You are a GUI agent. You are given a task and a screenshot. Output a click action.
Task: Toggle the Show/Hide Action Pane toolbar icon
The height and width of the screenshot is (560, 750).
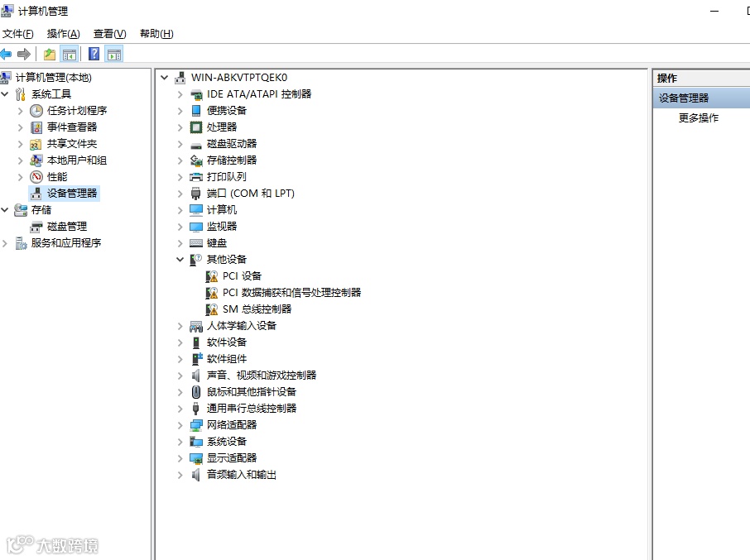click(114, 54)
